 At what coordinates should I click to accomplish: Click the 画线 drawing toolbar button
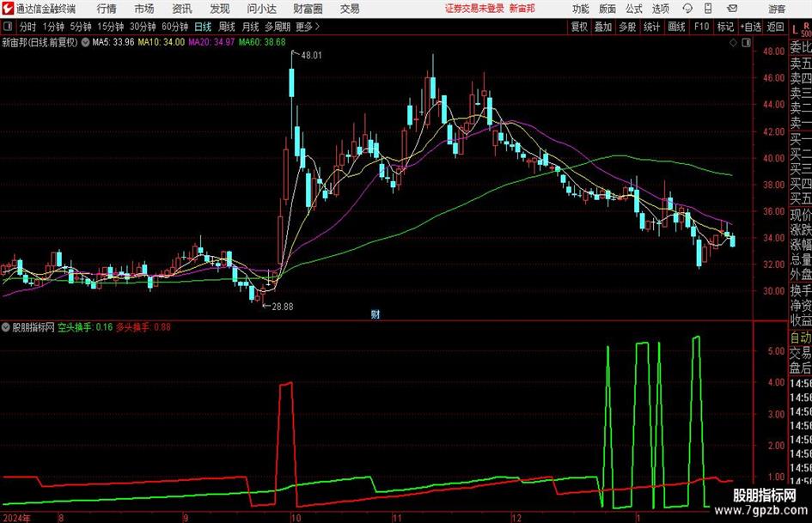point(676,27)
